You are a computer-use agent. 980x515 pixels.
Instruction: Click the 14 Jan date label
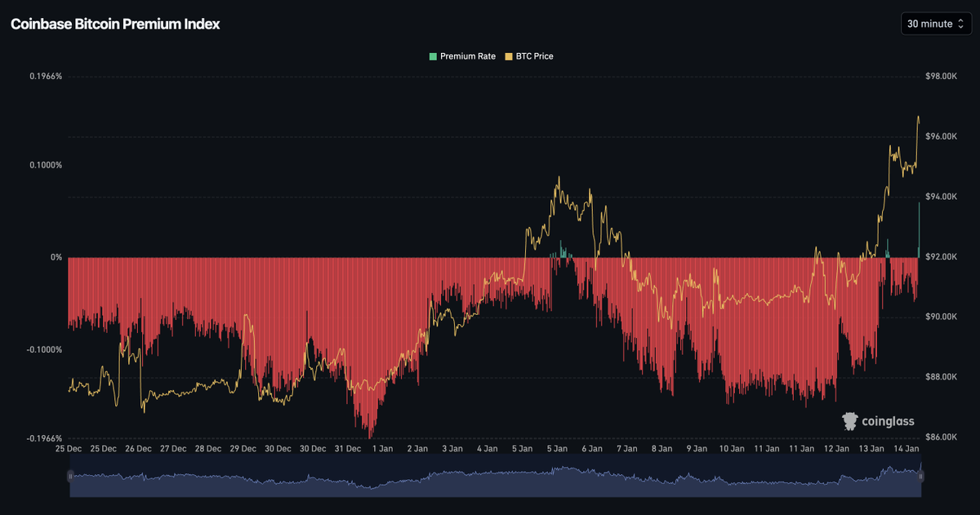(906, 449)
